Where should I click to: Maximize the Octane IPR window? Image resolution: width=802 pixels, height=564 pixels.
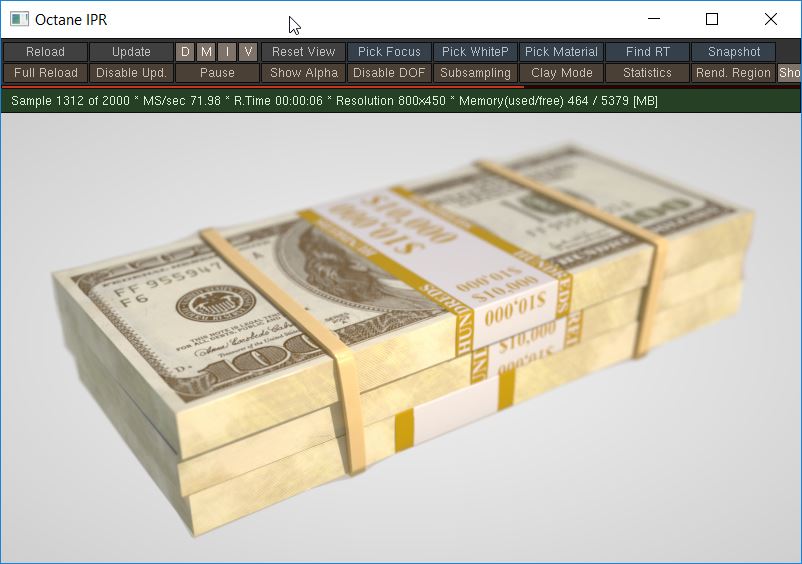(711, 19)
